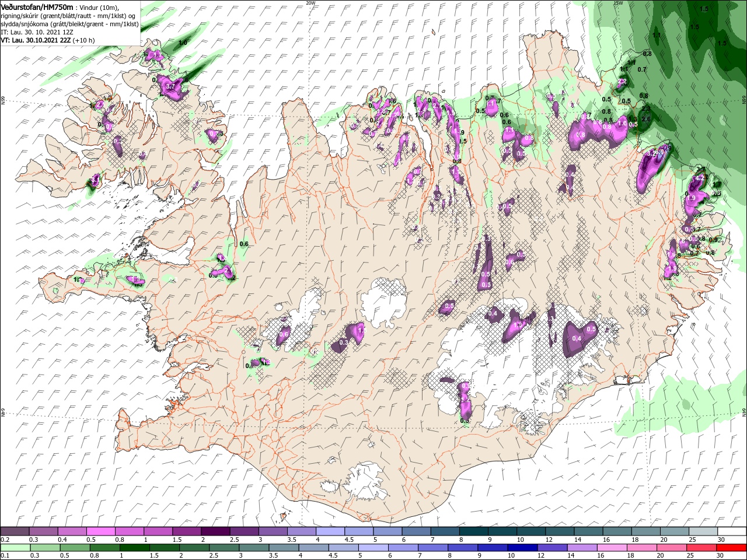The width and height of the screenshot is (747, 560).
Task: Click the 4.5 label in top legend row
Action: (349, 540)
